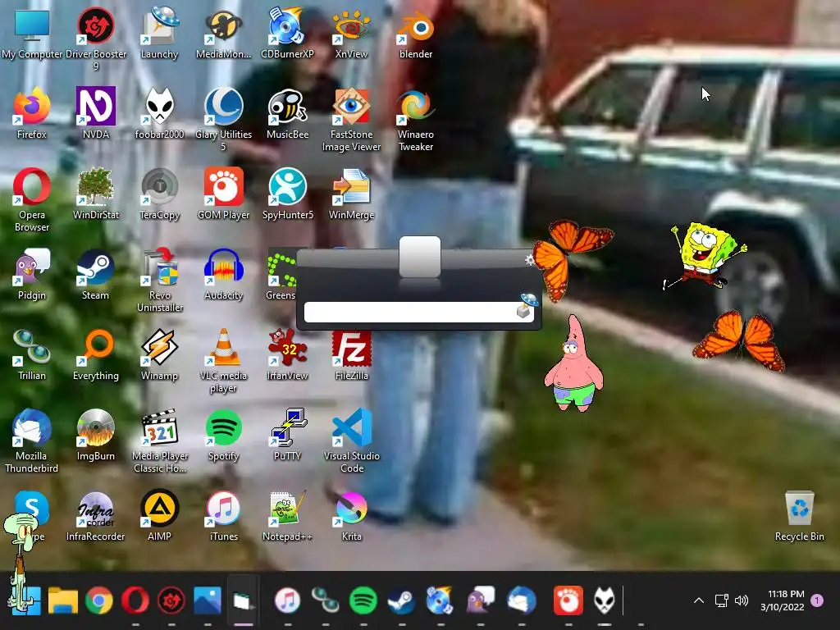This screenshot has height=630, width=840.
Task: Select the Everything search desktop icon
Action: (x=96, y=354)
